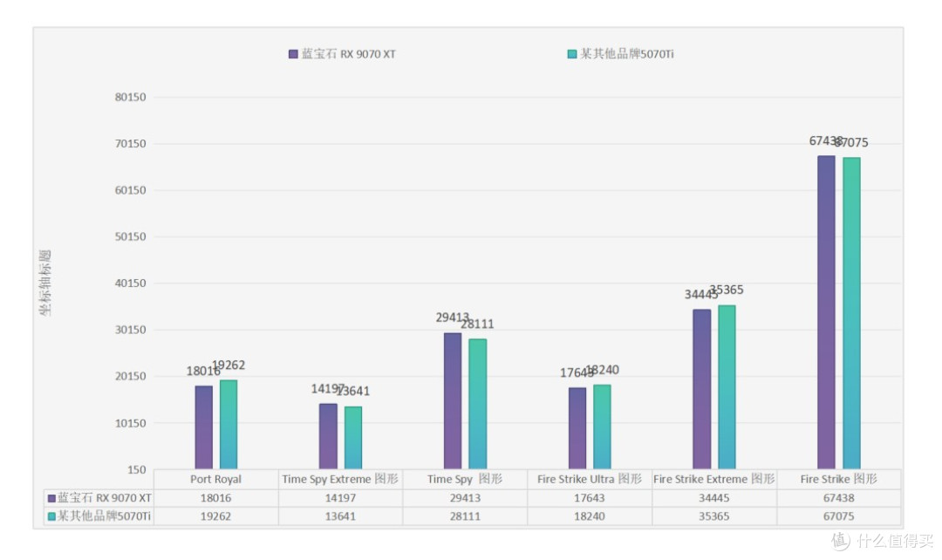Select the teal Time Spy Extreme bar
Screen dimensions: 942x560
click(353, 437)
